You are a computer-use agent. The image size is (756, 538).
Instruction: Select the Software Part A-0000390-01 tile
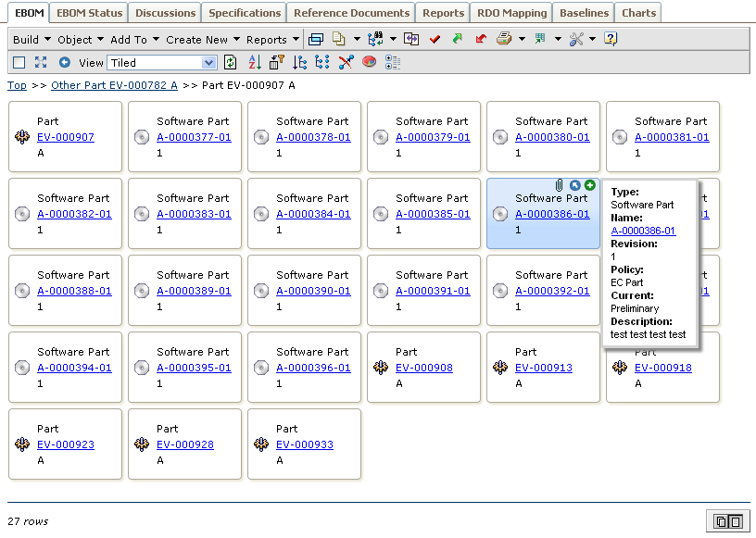[x=304, y=290]
